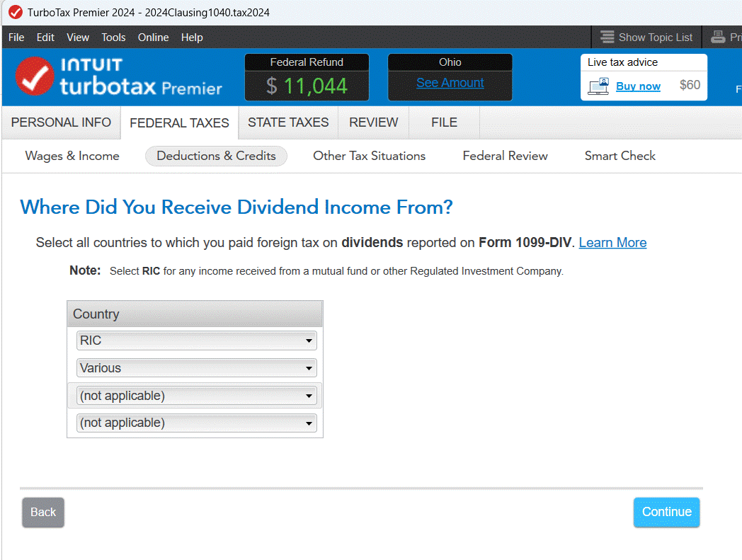742x560 pixels.
Task: Expand the RIC country dropdown
Action: click(196, 341)
